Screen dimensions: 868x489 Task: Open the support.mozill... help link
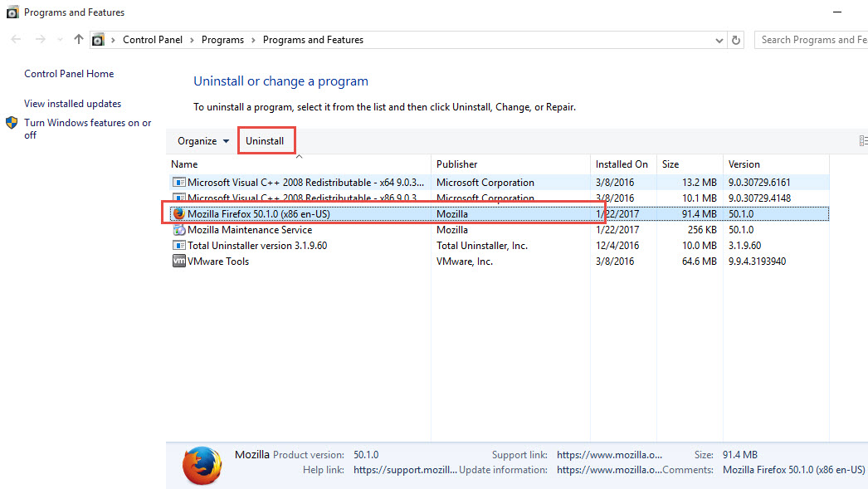(405, 470)
